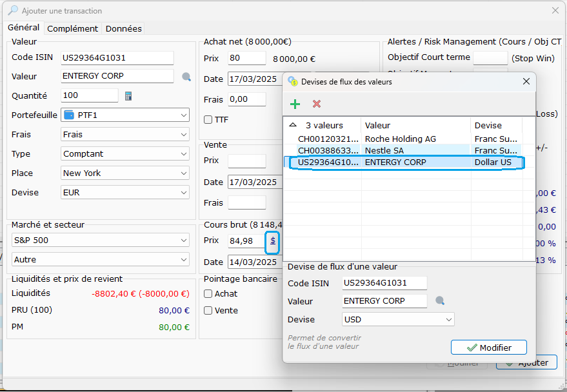The width and height of the screenshot is (567, 392).
Task: Click the Objectif Court terme field
Action: tap(490, 58)
